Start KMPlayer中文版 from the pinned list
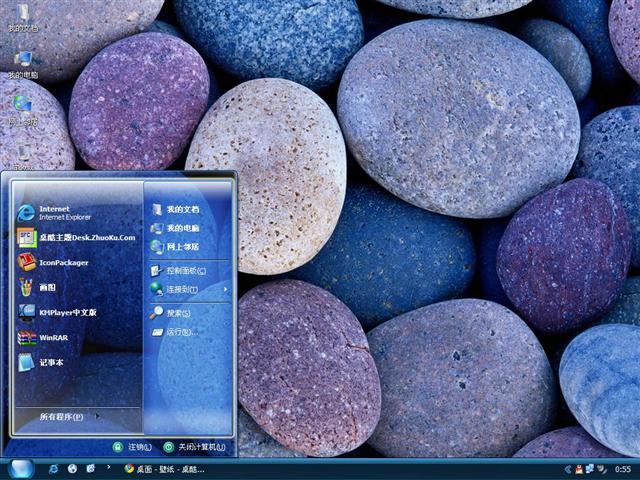640x480 pixels. pos(66,312)
